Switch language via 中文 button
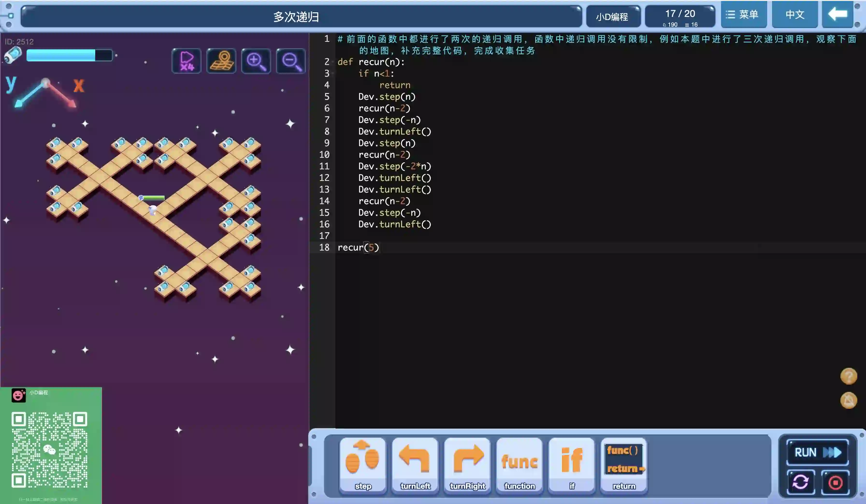Image resolution: width=866 pixels, height=504 pixels. pyautogui.click(x=794, y=14)
